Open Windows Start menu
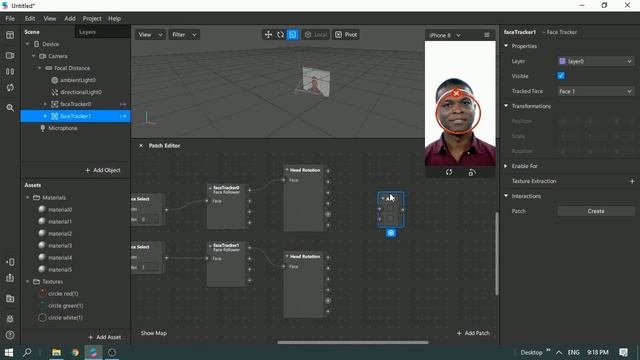640x360 pixels. (x=9, y=352)
